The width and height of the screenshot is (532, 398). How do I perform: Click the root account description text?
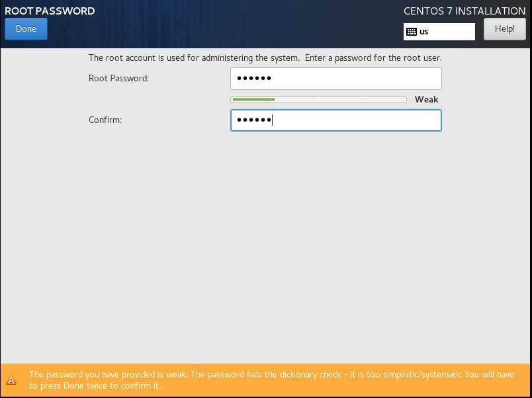[265, 58]
